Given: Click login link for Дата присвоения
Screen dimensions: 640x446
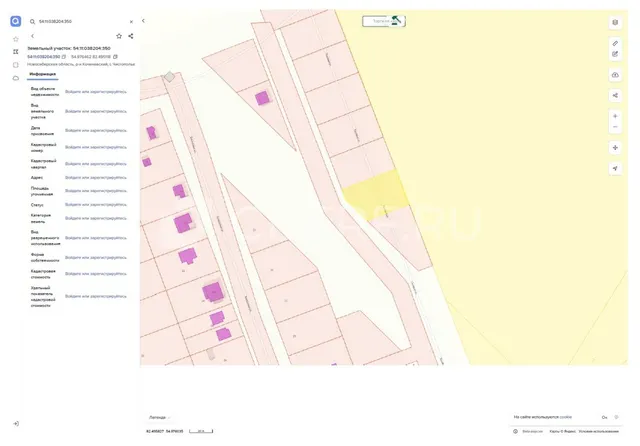Looking at the screenshot, I should click(96, 131).
